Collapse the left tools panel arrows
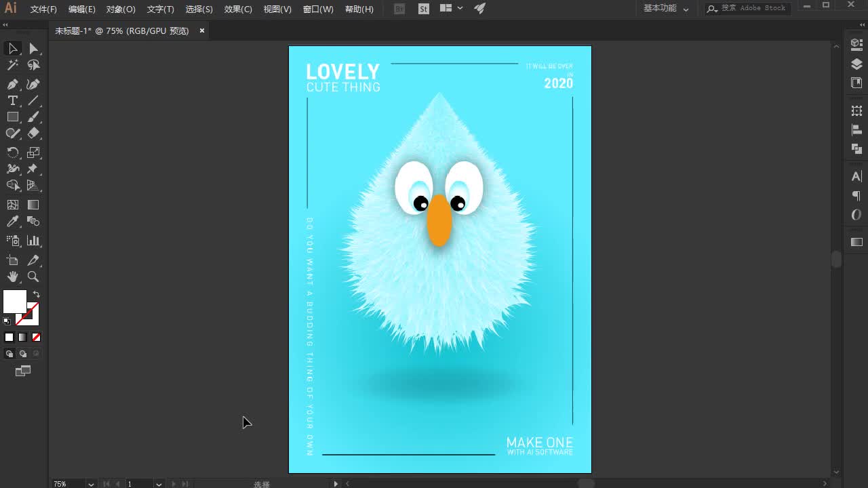Screen dimensions: 868x488 (5, 24)
